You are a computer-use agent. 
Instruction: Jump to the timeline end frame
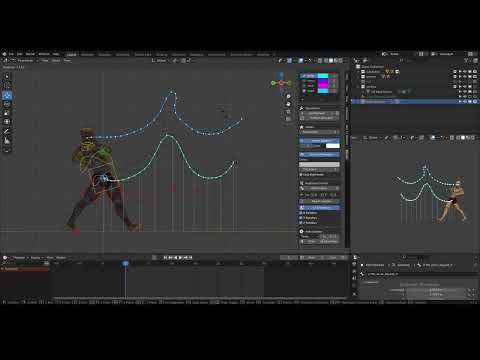[x=190, y=258]
